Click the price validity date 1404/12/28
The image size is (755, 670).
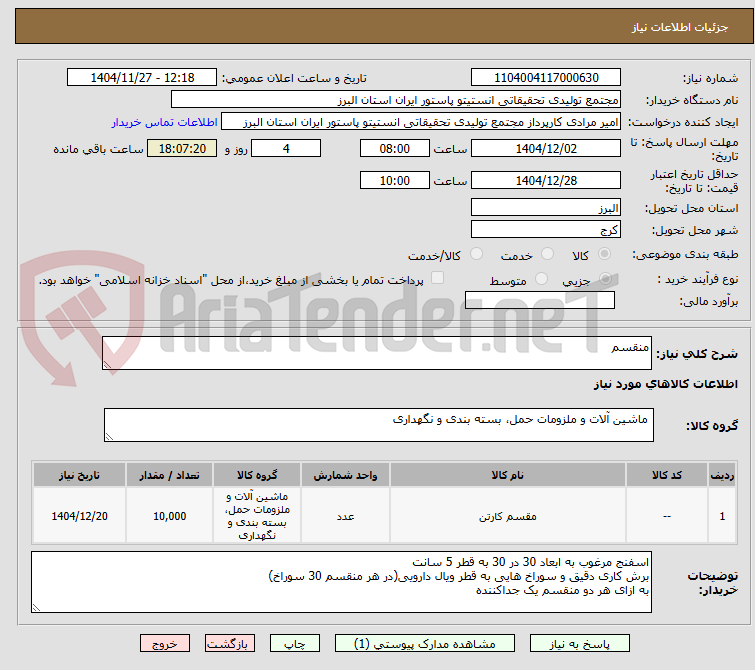coord(546,180)
